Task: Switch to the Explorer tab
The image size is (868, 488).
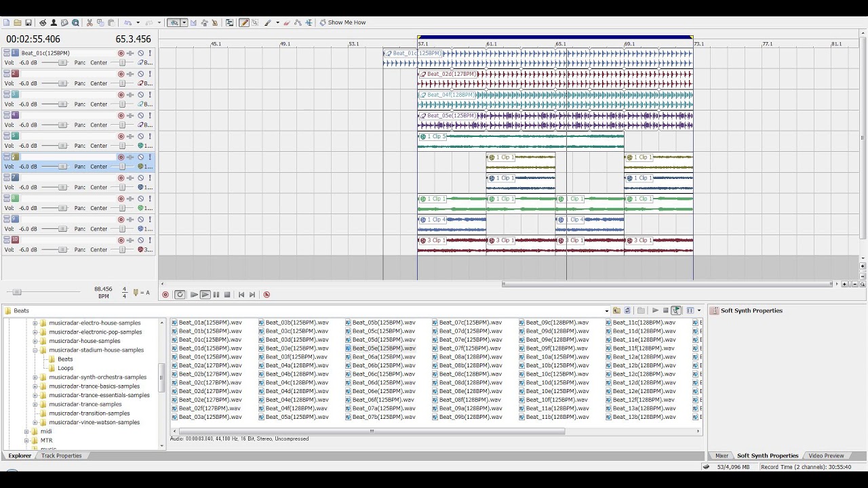Action: [x=19, y=455]
